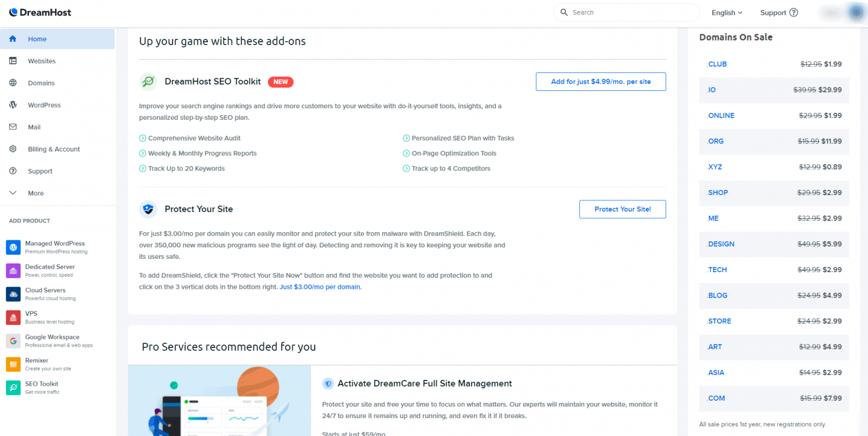Click the .IO domain link

coord(711,90)
